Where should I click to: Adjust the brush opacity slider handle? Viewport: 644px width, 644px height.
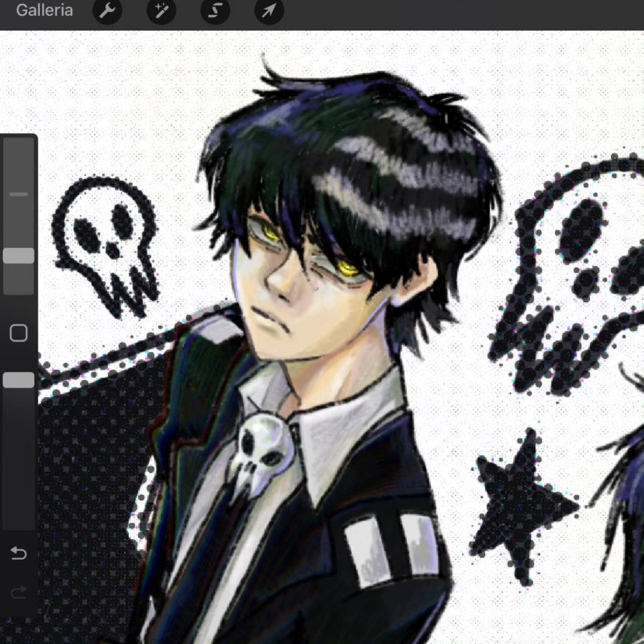[19, 380]
